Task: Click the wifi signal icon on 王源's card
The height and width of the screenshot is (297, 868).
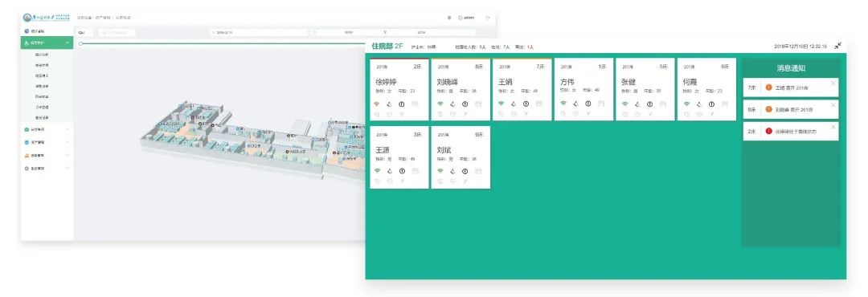Action: tap(378, 171)
